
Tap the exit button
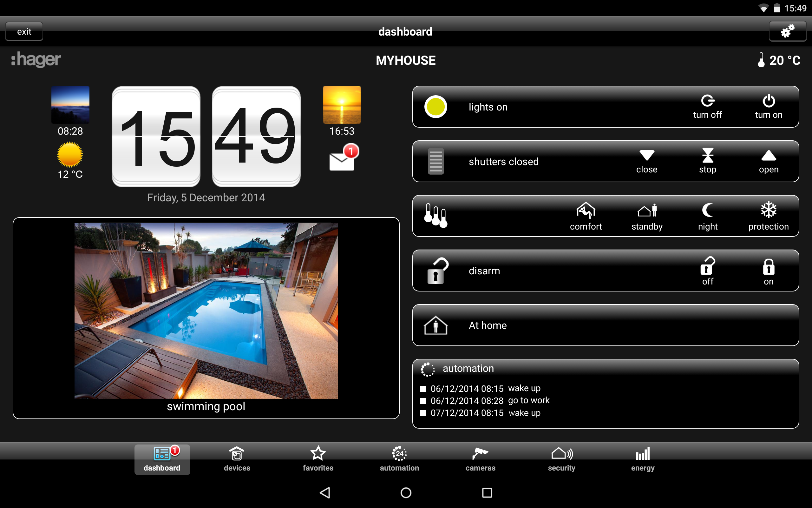(24, 31)
